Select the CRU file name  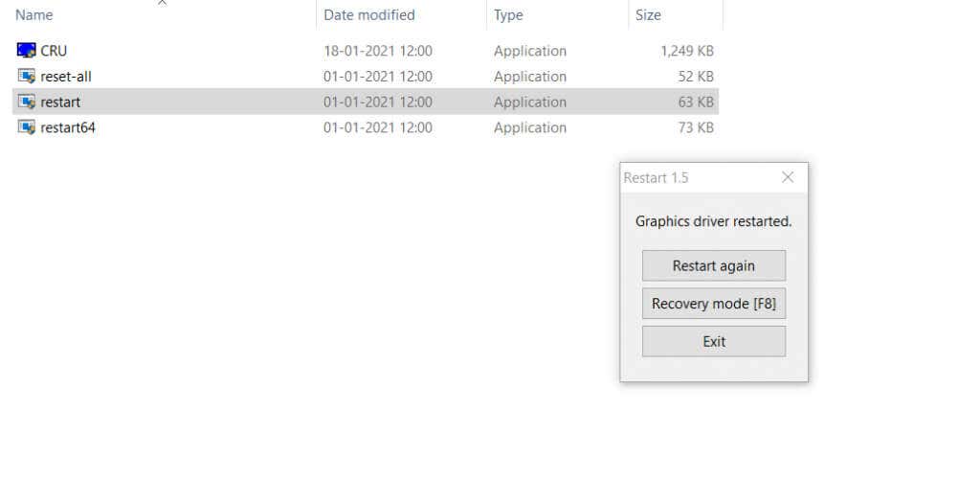(x=54, y=51)
